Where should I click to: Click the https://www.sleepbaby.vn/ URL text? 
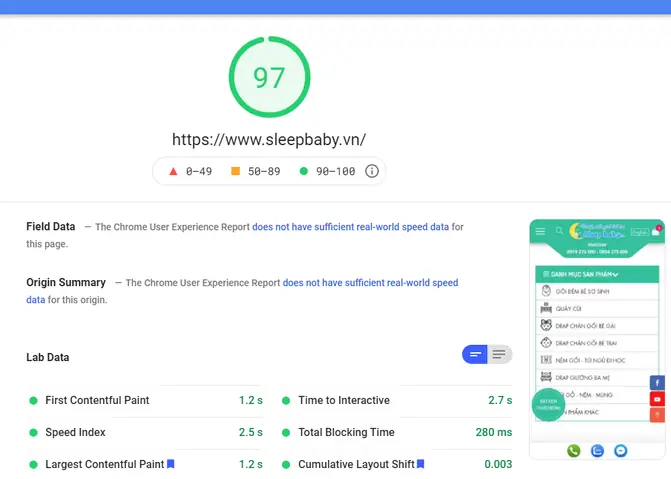pyautogui.click(x=269, y=140)
